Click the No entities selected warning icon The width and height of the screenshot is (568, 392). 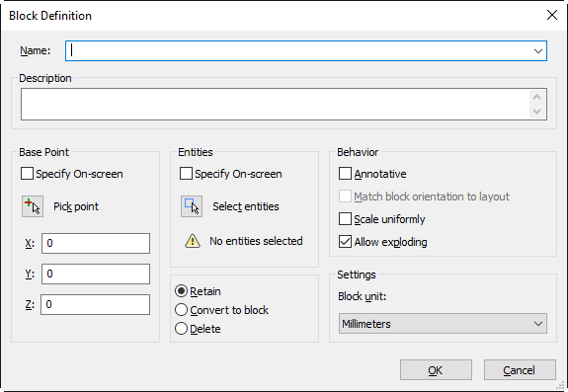(193, 241)
